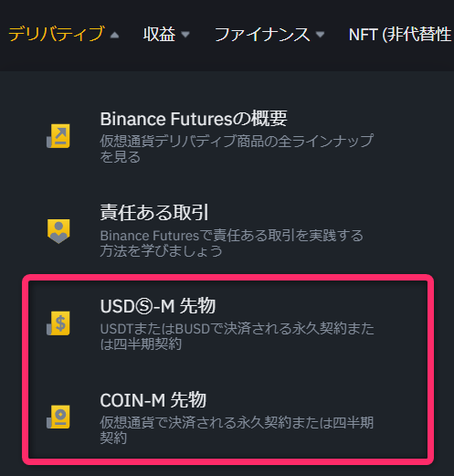
Task: Expand the ファイナンス dropdown arrow
Action: pyautogui.click(x=320, y=34)
